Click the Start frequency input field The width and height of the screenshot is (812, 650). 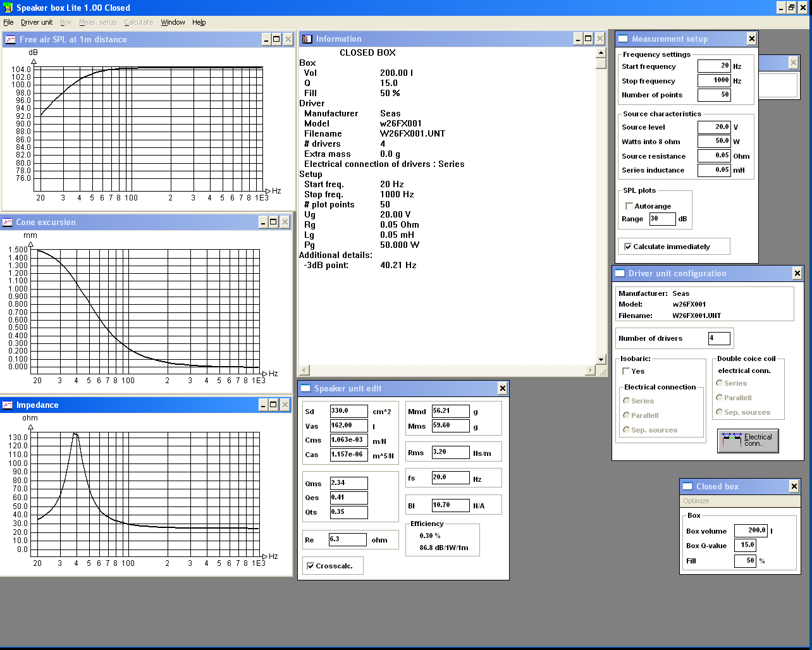coord(714,66)
